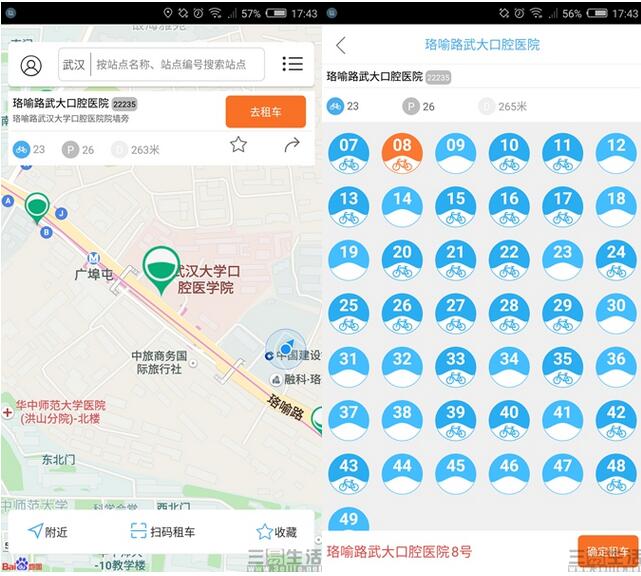641x576 pixels.
Task: Open the list menu icon
Action: pyautogui.click(x=293, y=64)
